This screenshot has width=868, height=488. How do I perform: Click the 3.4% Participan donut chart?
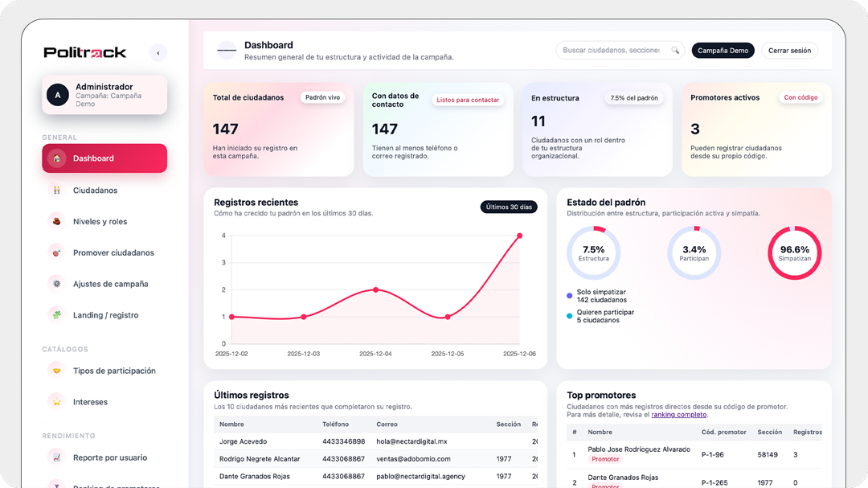[x=694, y=252]
